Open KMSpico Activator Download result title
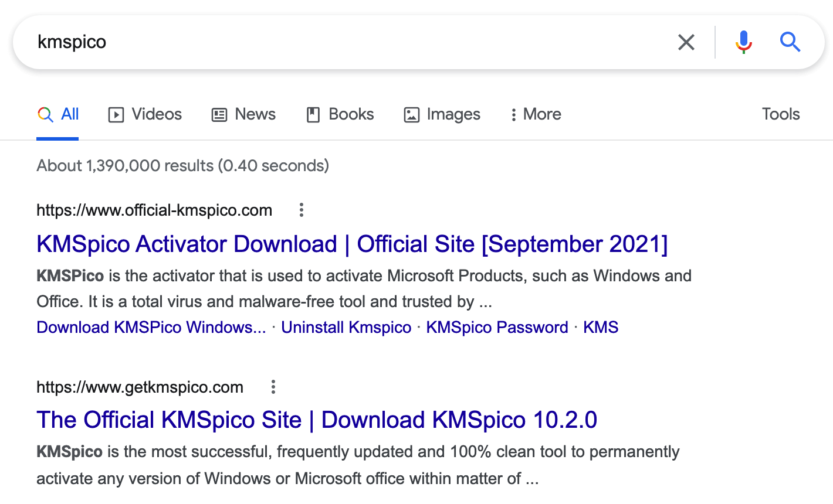Screen dimensions: 833x504 coord(352,244)
